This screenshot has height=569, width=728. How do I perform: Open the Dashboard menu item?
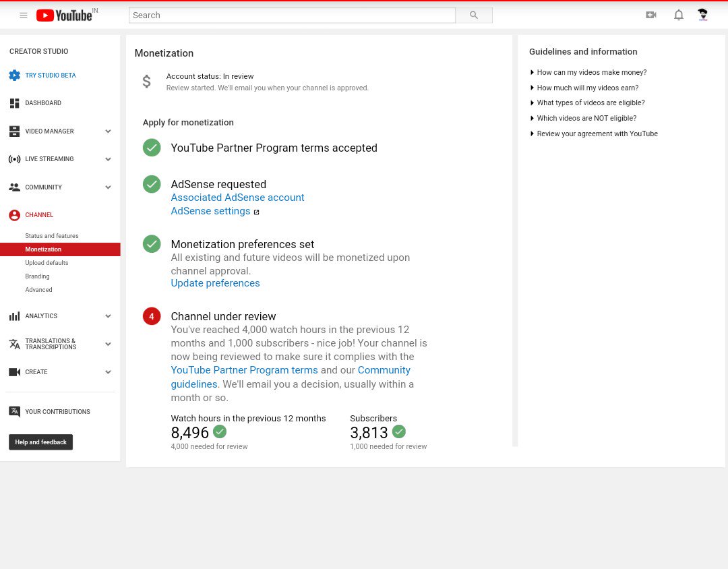pyautogui.click(x=43, y=103)
